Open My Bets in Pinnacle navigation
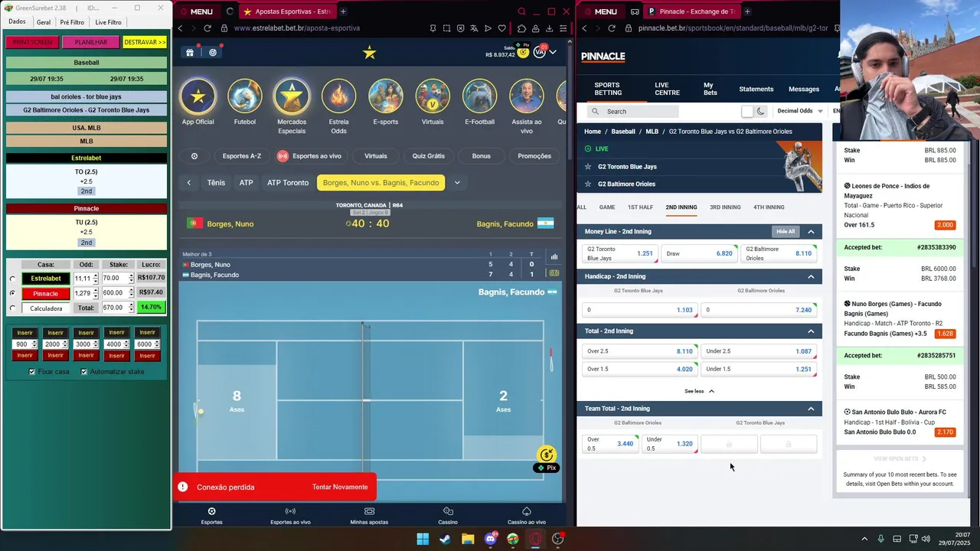This screenshot has height=551, width=980. pos(710,89)
